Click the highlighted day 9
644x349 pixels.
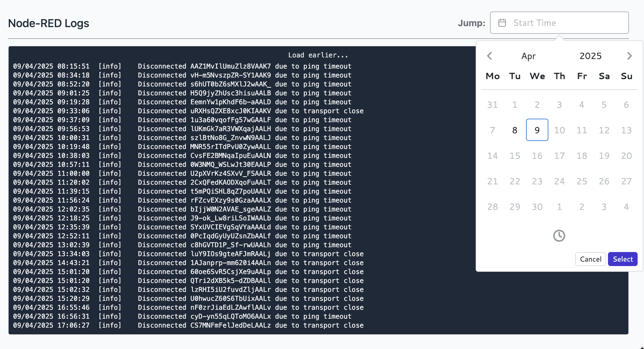pyautogui.click(x=537, y=130)
